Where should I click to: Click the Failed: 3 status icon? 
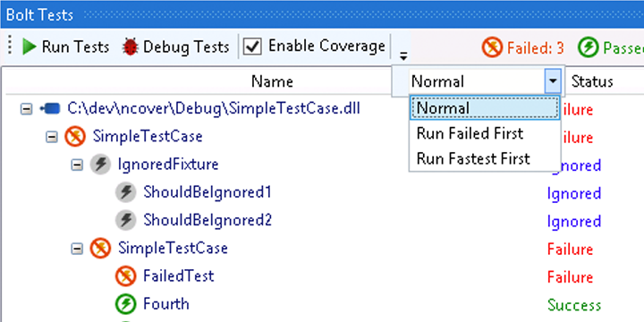pyautogui.click(x=492, y=47)
